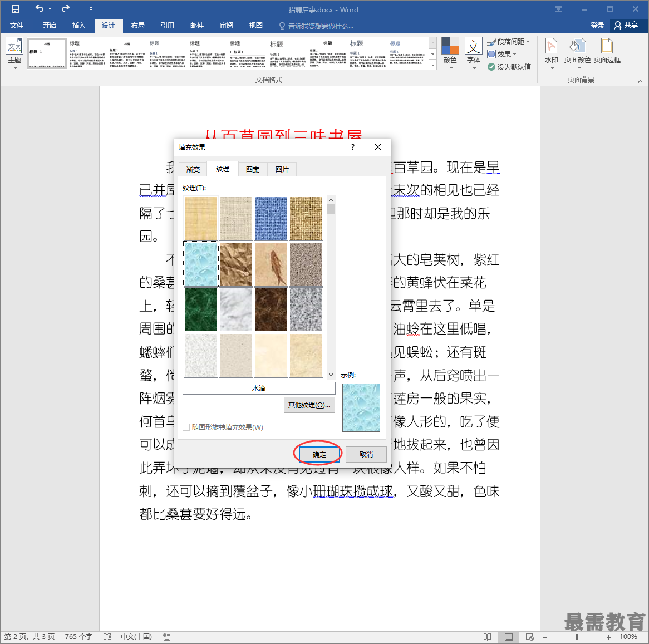This screenshot has height=644, width=649.
Task: Switch to the 插入 tab
Action: coord(78,26)
